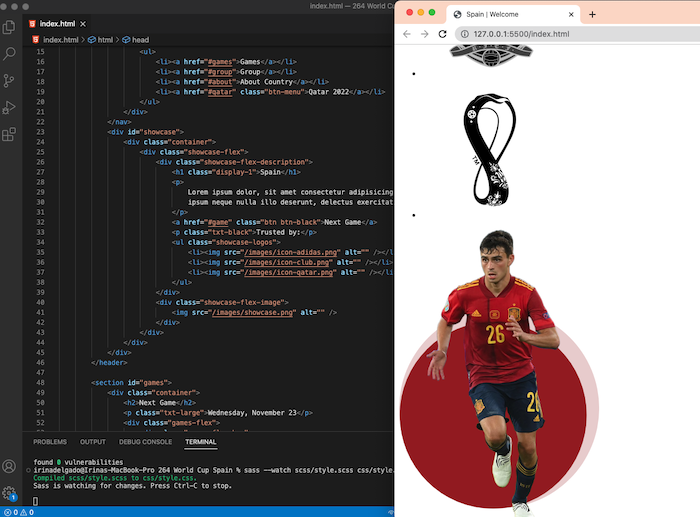
Task: Open the Source Control view
Action: [x=9, y=81]
